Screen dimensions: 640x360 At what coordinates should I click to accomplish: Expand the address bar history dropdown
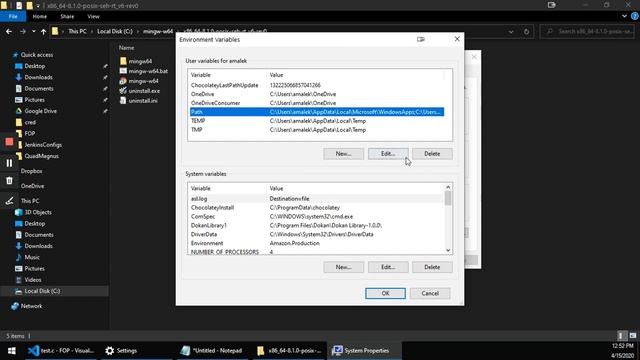pyautogui.click(x=511, y=31)
